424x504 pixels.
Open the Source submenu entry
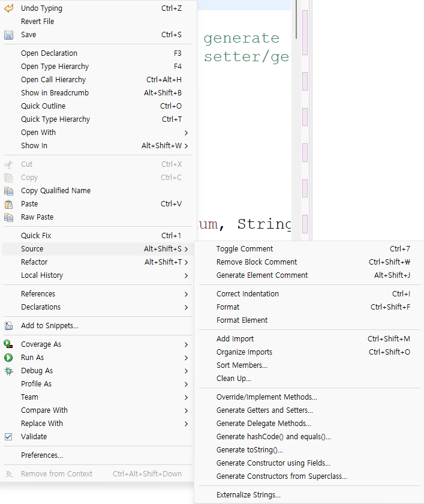(98, 249)
